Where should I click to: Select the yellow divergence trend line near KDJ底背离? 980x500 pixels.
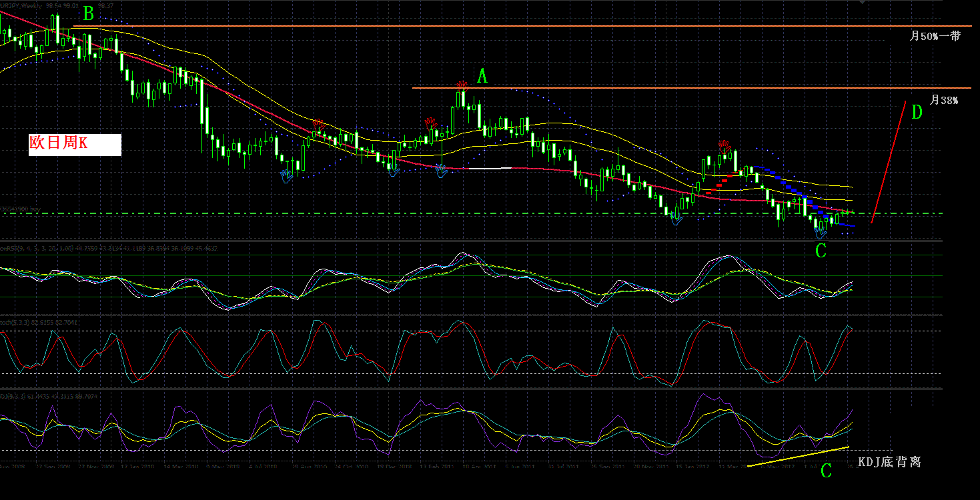[x=798, y=456]
